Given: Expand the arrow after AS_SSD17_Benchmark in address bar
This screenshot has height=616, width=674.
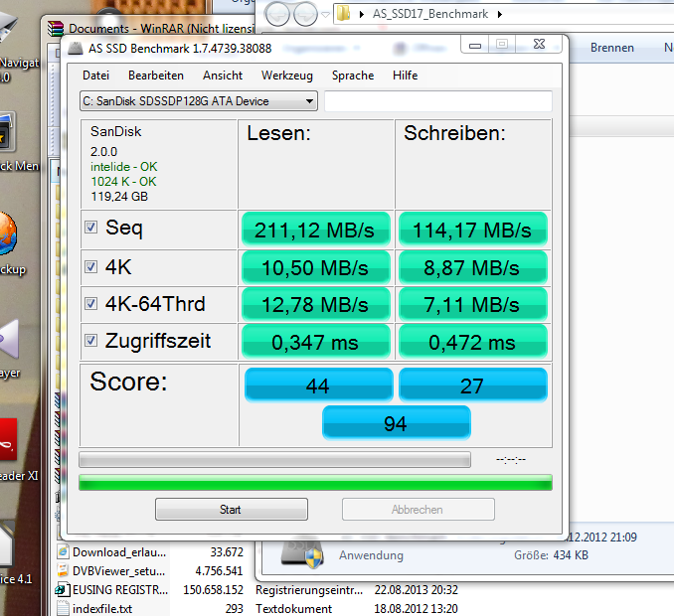Looking at the screenshot, I should tap(499, 14).
